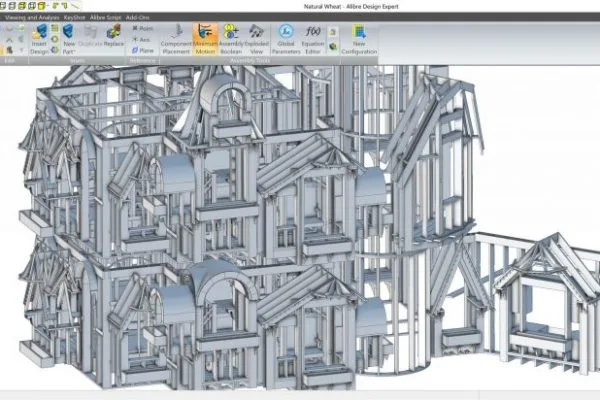The width and height of the screenshot is (600, 400).
Task: Click the Assembly Tools group label
Action: (x=250, y=60)
